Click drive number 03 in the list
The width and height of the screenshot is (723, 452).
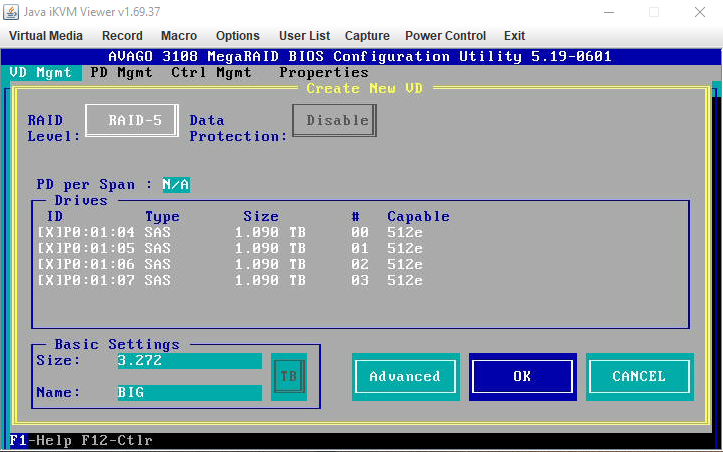(360, 280)
